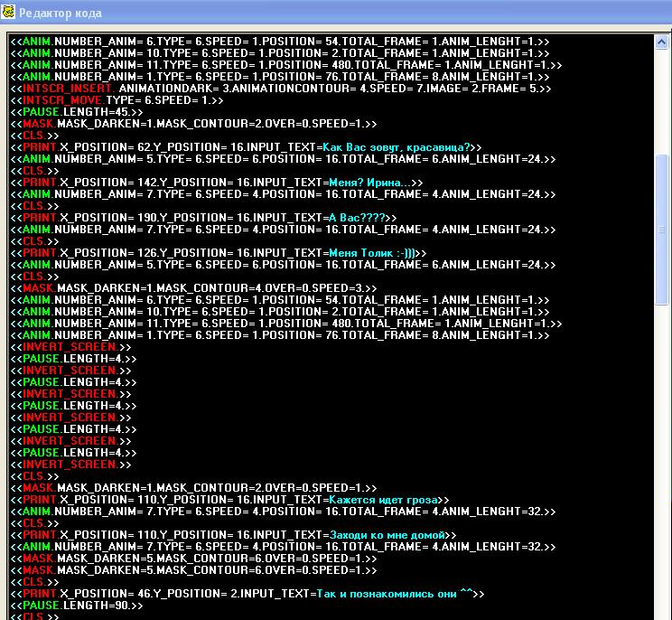Click 'X_POSITION= 62' in the PRINT line

105,147
